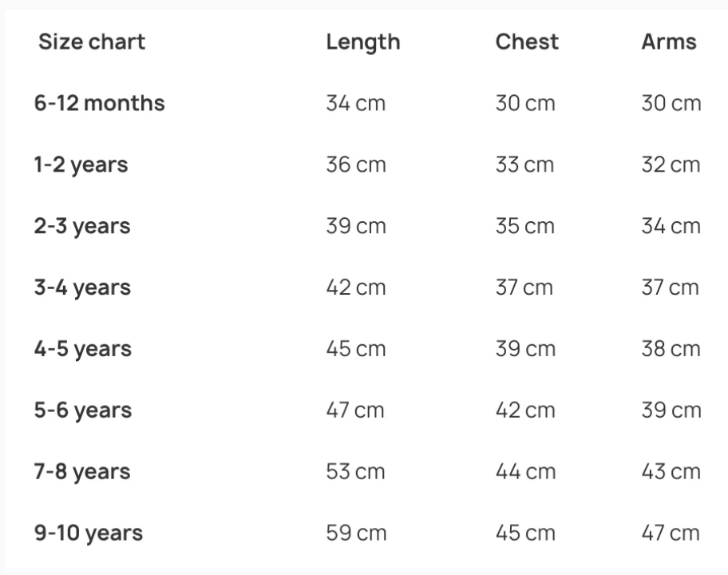Select the "2-3 years" row label
The height and width of the screenshot is (575, 728).
tap(82, 226)
